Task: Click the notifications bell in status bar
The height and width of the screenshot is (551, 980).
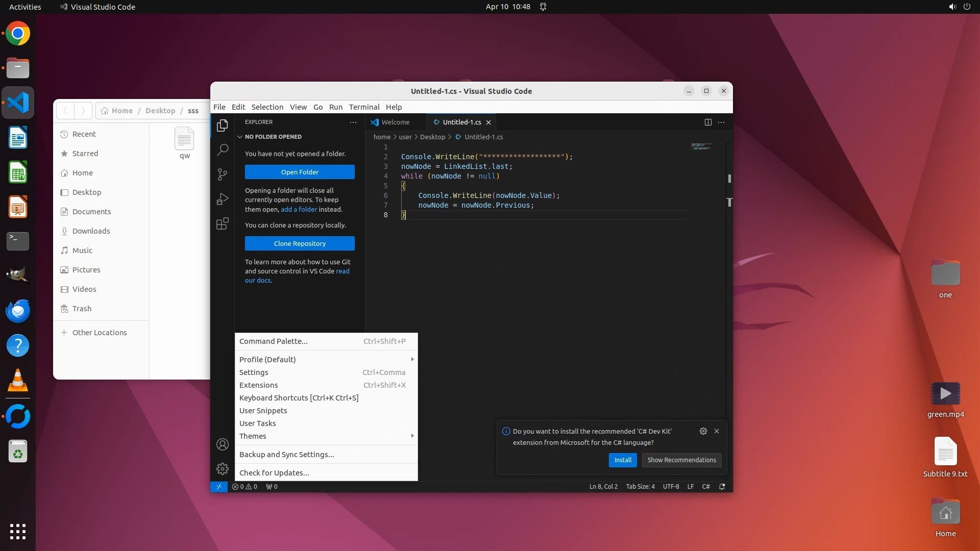Action: (722, 487)
